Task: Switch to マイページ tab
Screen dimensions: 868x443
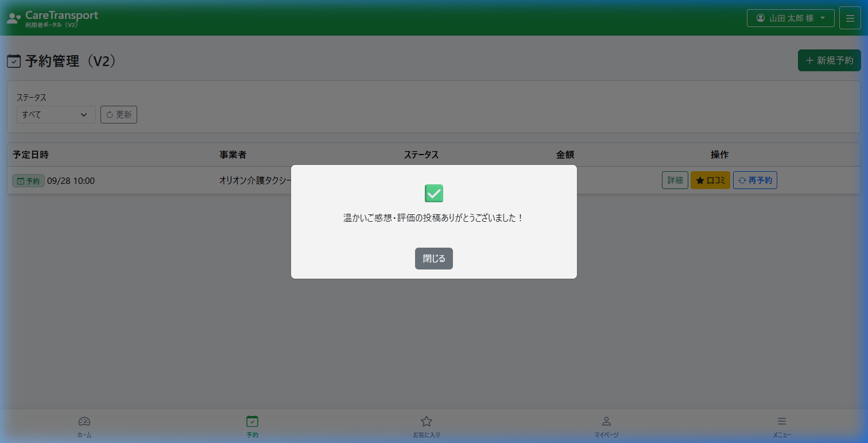Action: pos(606,427)
